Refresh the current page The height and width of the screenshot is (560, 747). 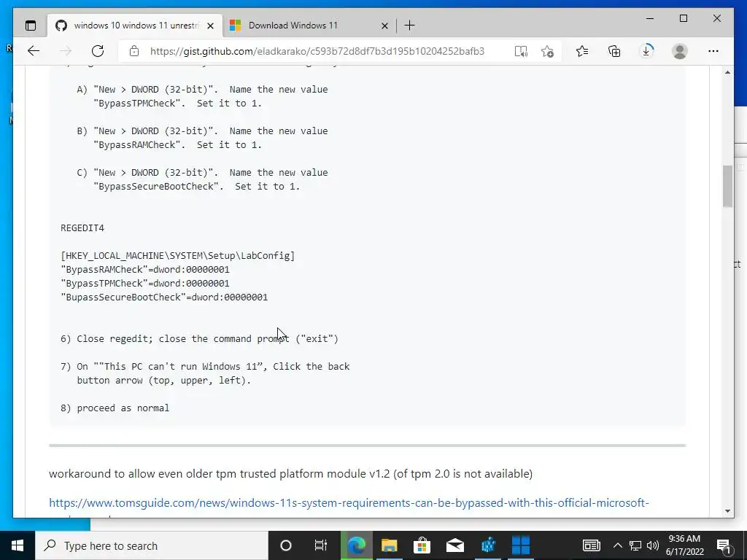98,51
